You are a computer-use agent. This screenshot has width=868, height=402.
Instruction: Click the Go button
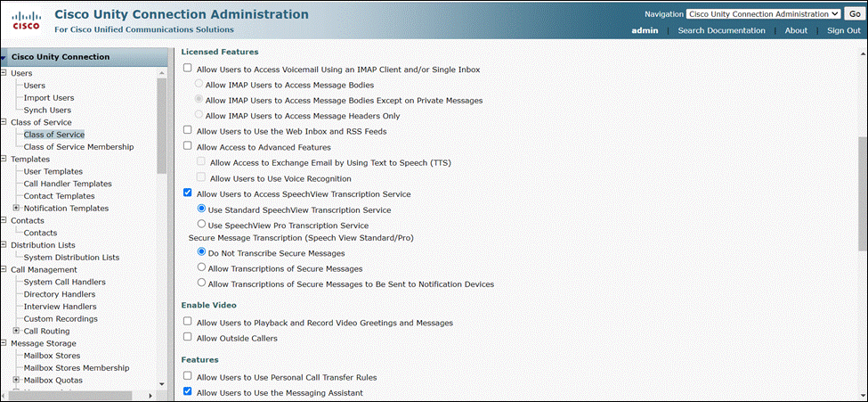click(853, 14)
